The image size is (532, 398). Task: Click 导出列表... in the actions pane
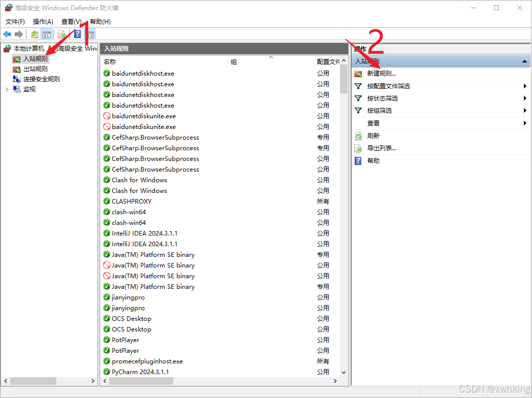coord(382,148)
